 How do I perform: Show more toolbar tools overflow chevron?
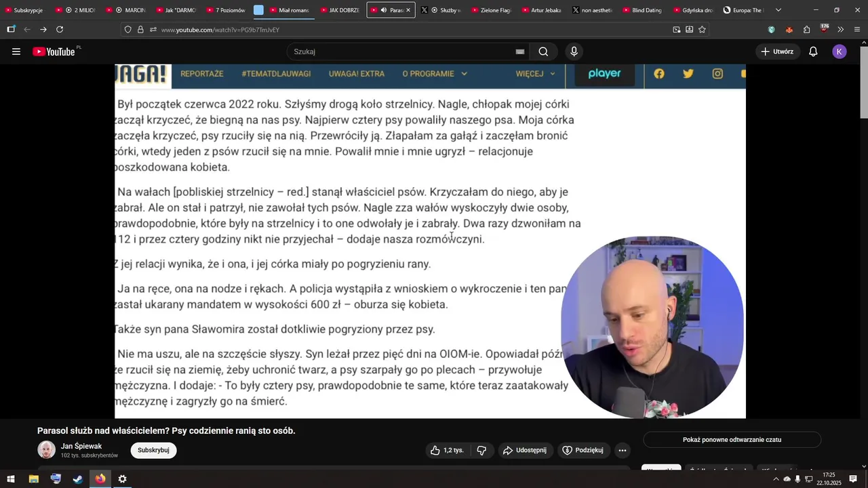[840, 29]
